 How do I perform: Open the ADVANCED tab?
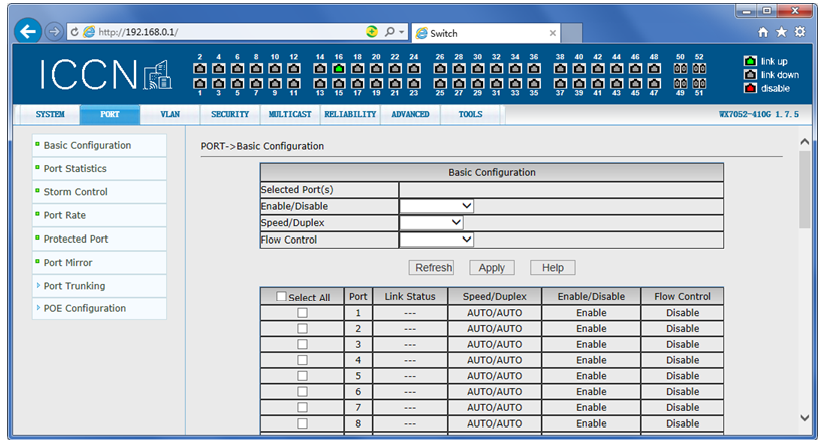pyautogui.click(x=410, y=114)
